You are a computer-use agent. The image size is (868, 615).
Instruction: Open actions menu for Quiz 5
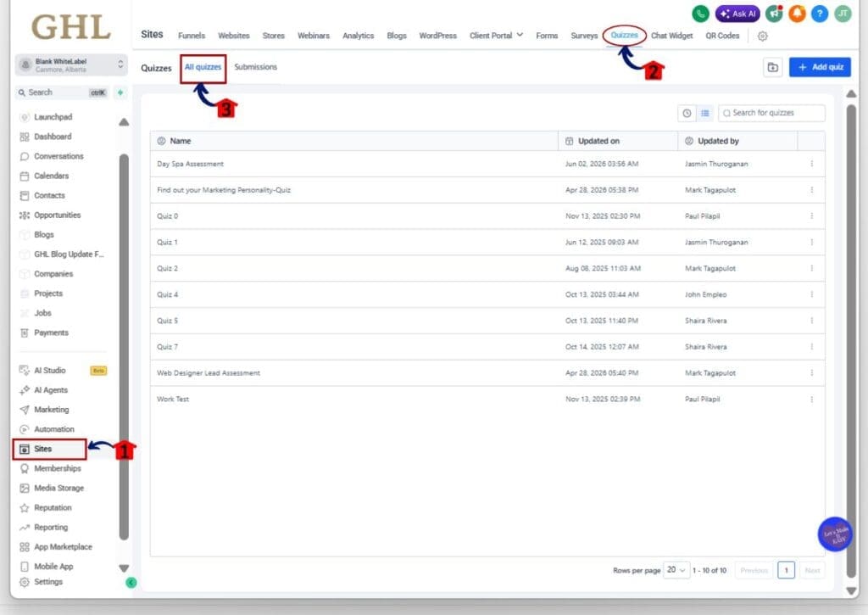coord(811,321)
